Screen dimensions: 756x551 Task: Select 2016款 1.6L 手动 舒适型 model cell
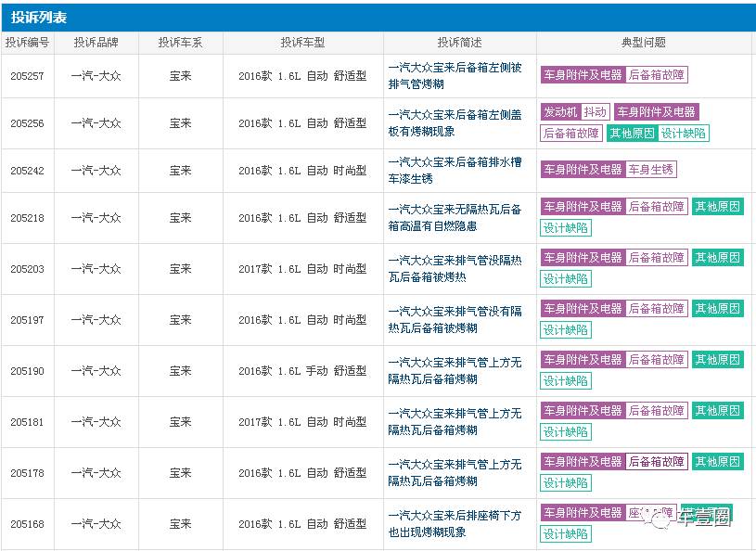point(302,371)
